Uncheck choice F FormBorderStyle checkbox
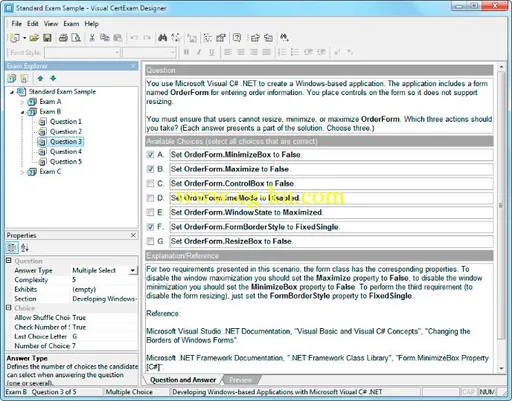The height and width of the screenshot is (401, 512). 150,227
